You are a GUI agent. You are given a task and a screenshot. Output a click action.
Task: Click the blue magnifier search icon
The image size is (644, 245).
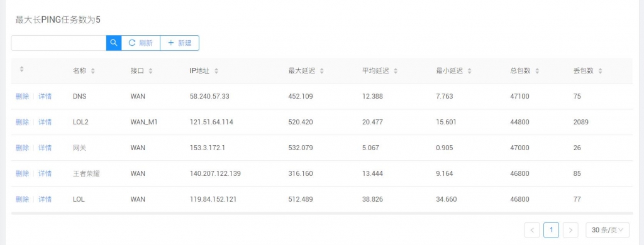tap(114, 43)
